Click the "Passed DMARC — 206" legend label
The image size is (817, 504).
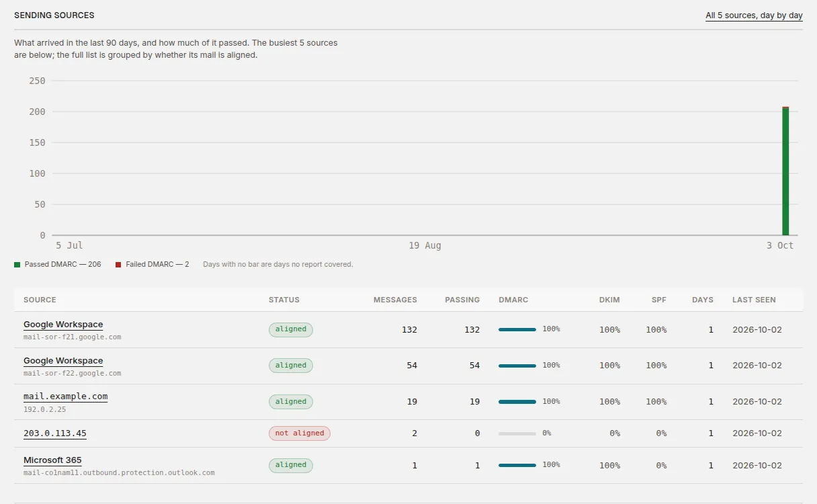62,265
